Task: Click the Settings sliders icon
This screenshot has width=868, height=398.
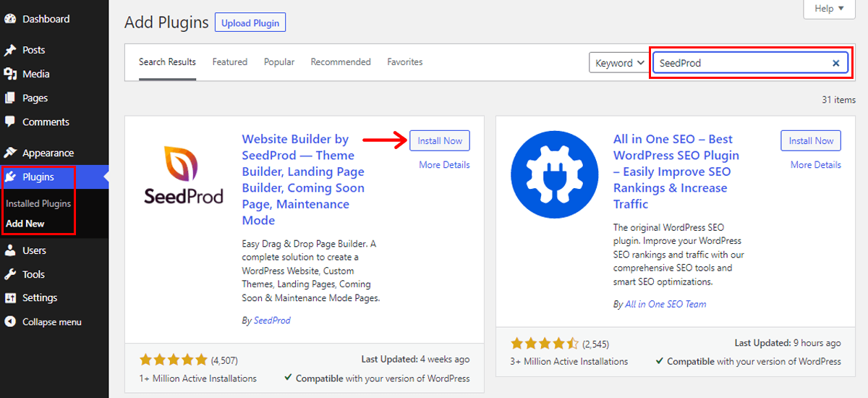Action: tap(10, 297)
